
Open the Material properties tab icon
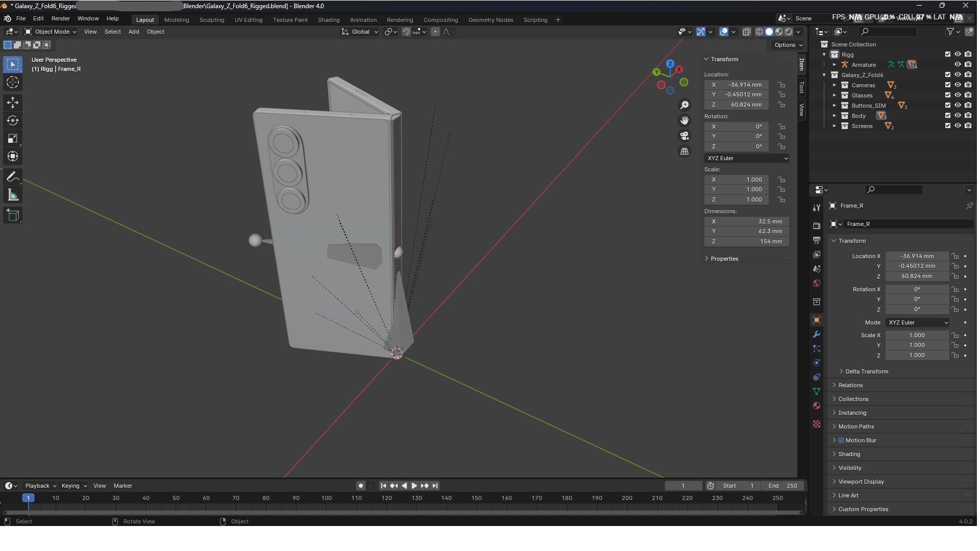pyautogui.click(x=817, y=406)
